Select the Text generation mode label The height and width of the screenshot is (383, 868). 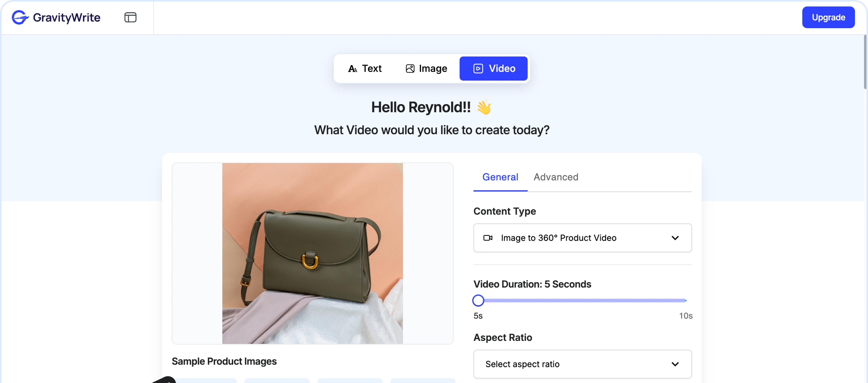[372, 69]
